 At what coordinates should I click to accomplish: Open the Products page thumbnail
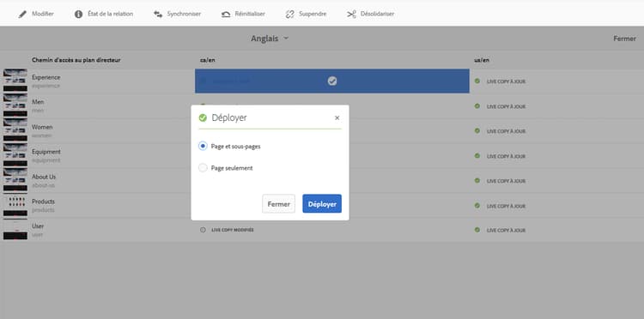15,205
